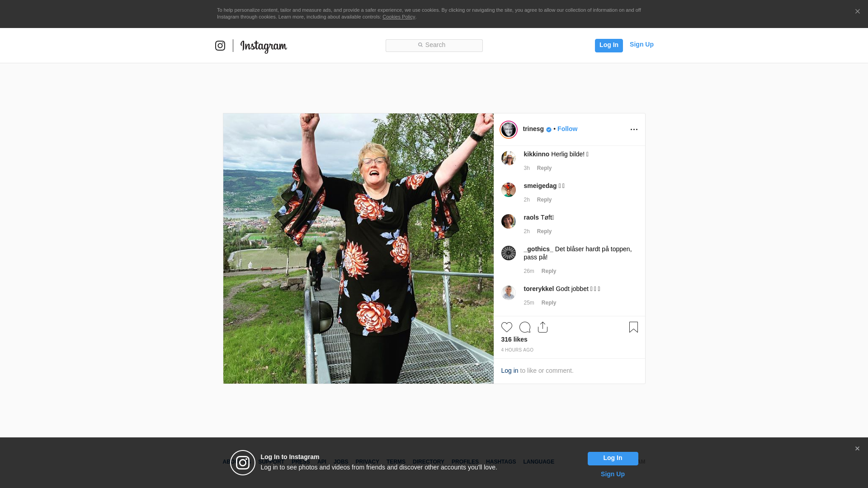
Task: Open kikkinno username link
Action: (x=537, y=154)
